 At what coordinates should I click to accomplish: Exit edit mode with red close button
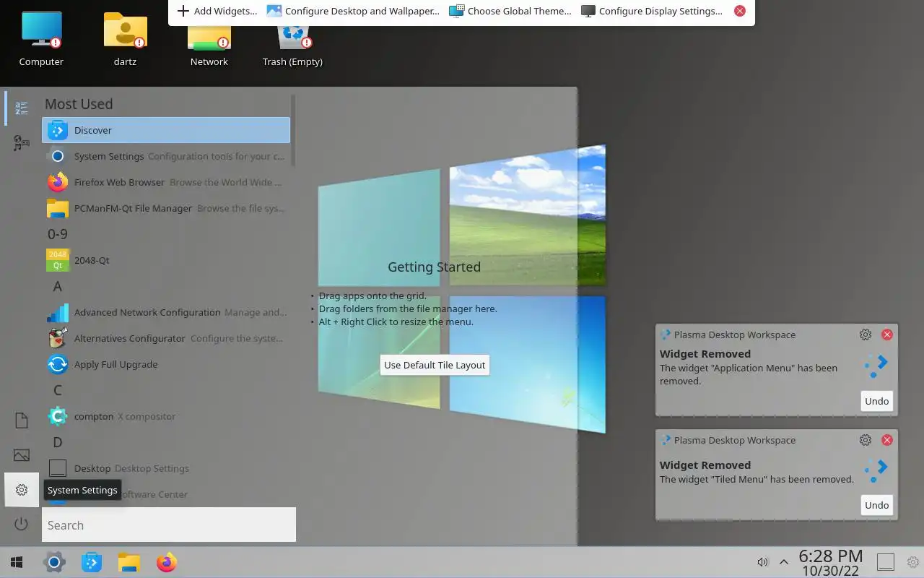(x=740, y=11)
